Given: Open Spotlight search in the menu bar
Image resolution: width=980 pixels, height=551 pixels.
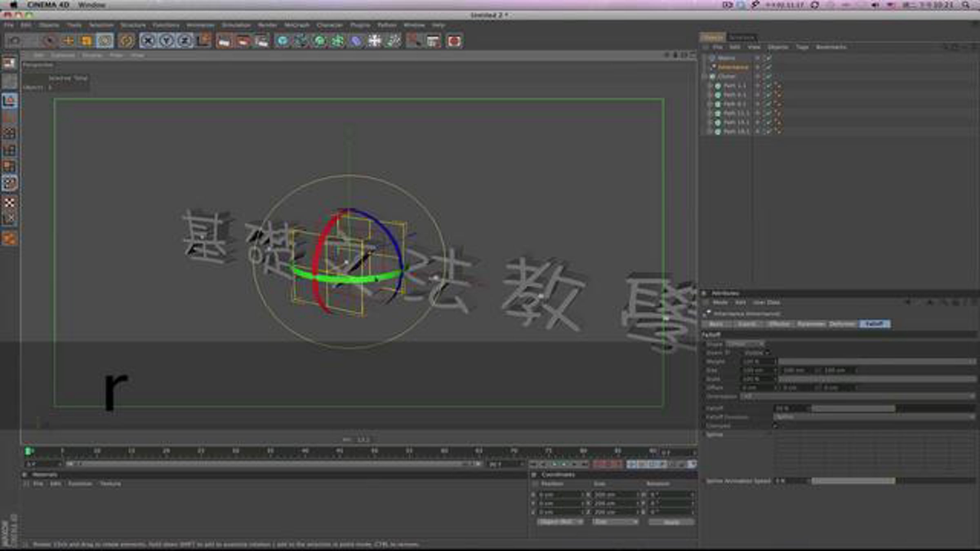Looking at the screenshot, I should click(x=966, y=5).
